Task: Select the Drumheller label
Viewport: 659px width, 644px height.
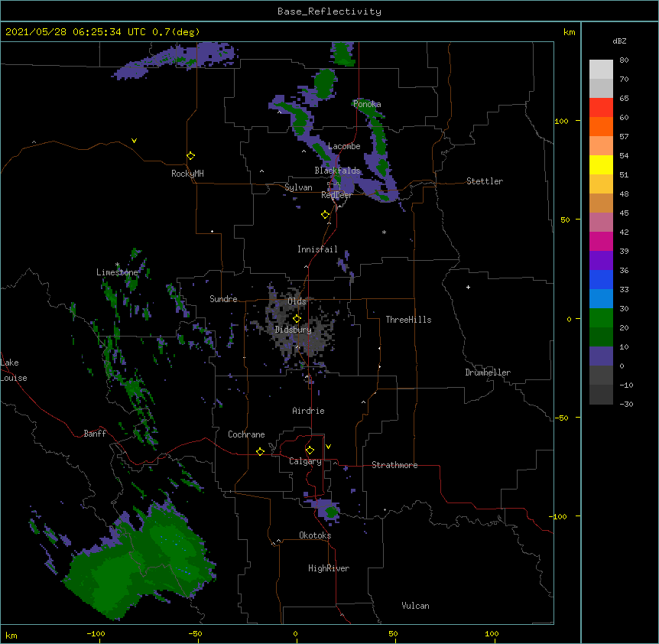Action: point(488,372)
